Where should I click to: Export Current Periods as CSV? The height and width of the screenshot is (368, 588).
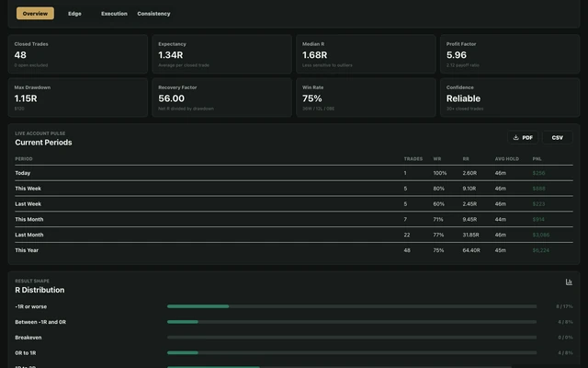point(558,137)
